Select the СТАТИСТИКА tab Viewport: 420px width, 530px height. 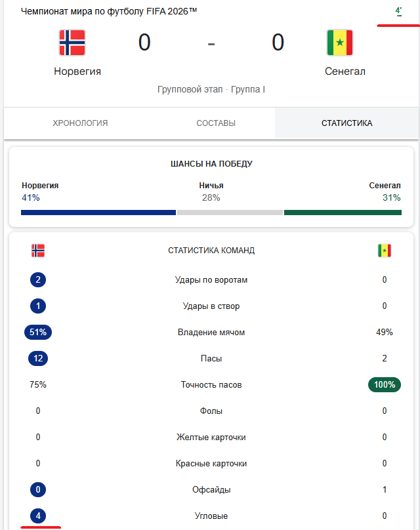tap(346, 123)
